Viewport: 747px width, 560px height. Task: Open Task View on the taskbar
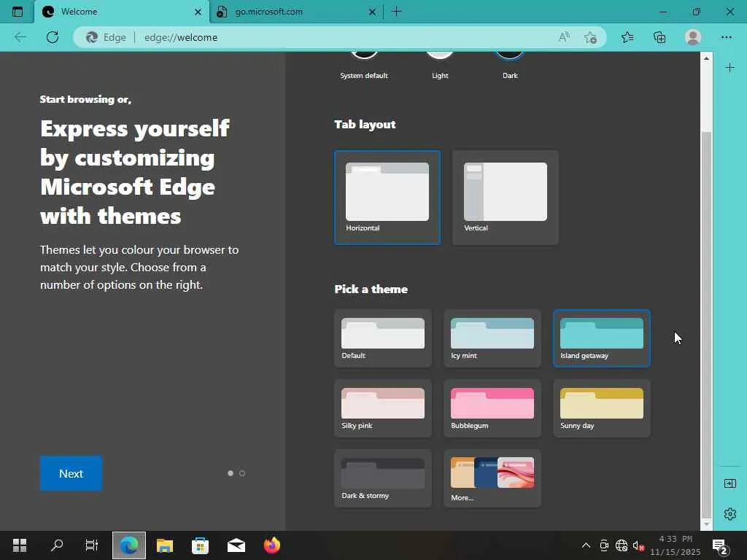click(91, 545)
